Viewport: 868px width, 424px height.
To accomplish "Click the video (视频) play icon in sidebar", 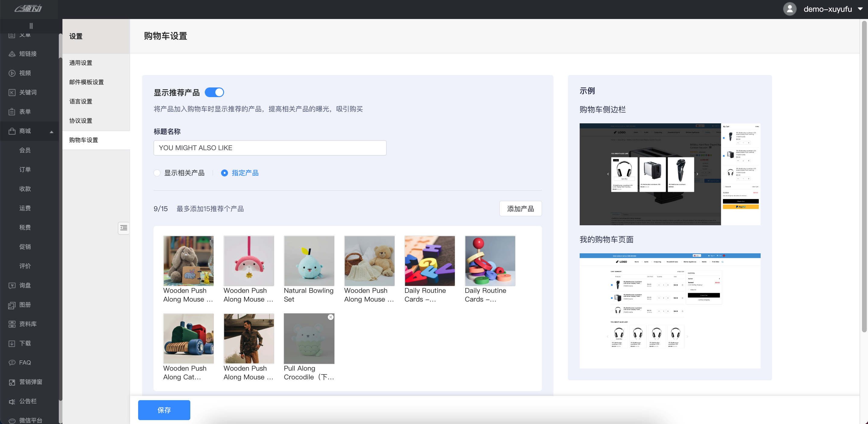I will (x=12, y=73).
